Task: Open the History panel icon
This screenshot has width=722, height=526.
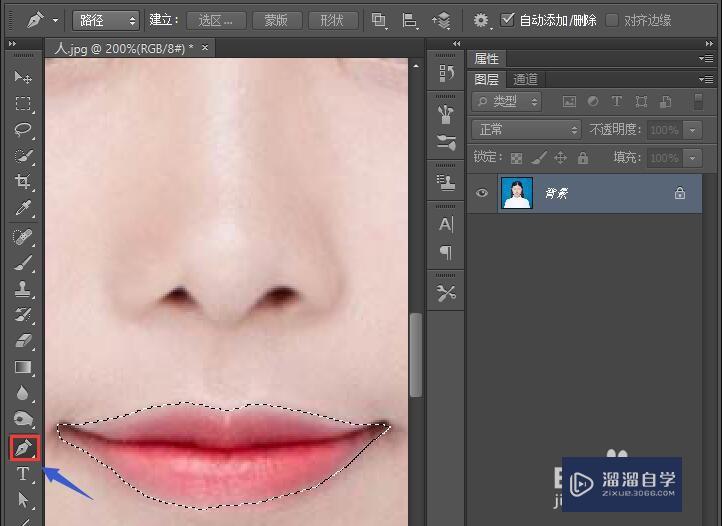Action: 446,73
